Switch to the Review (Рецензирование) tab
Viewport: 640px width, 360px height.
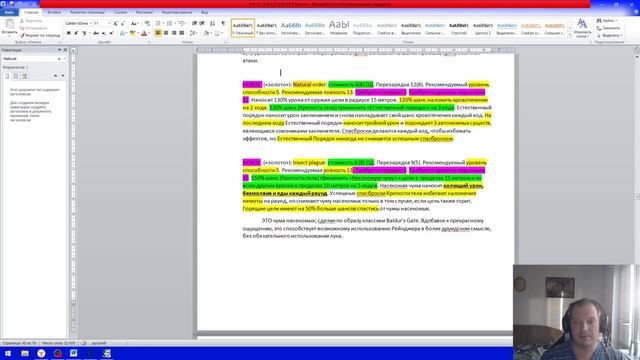pyautogui.click(x=177, y=13)
